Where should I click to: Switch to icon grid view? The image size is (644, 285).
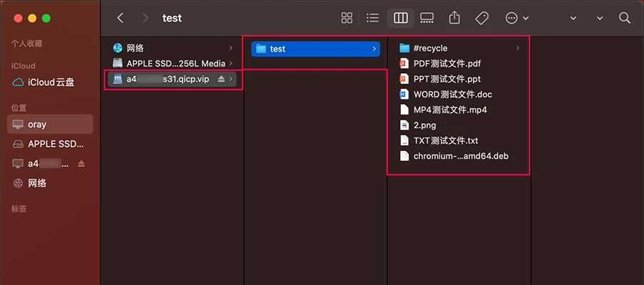(x=346, y=18)
